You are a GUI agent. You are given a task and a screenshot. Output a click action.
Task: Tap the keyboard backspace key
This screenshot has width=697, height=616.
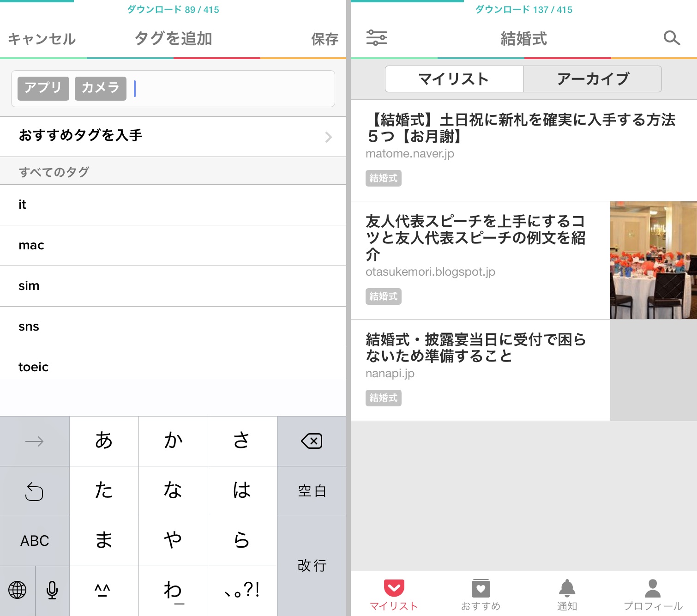(312, 441)
